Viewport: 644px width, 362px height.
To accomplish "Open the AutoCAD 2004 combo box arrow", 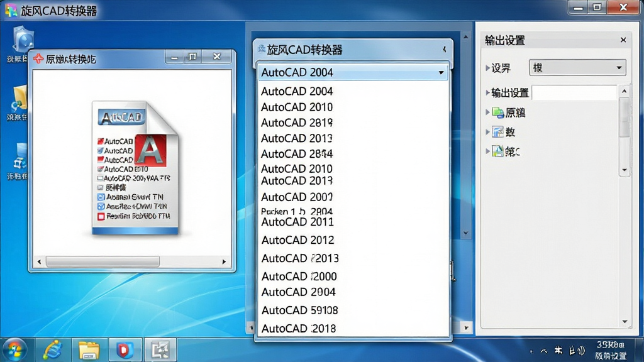I will click(x=441, y=73).
